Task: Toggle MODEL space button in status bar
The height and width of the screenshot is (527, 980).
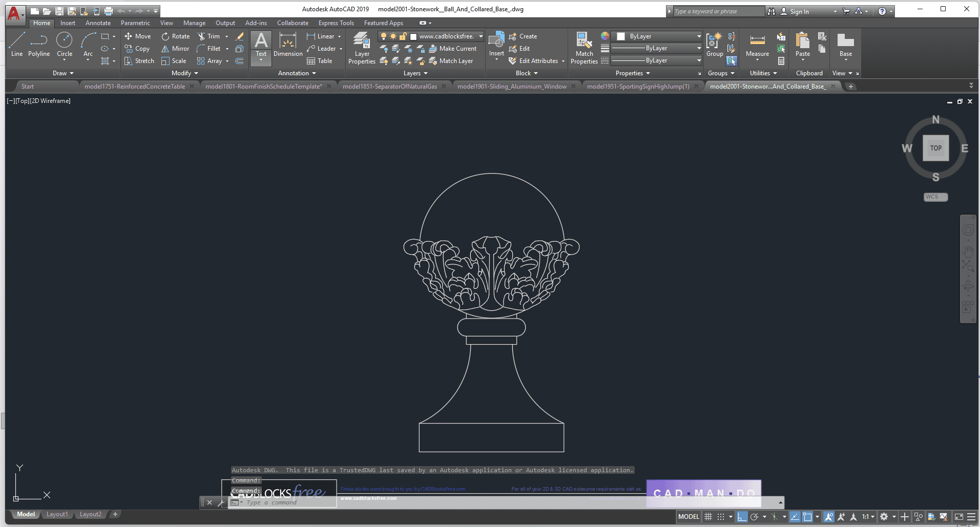Action: 688,517
